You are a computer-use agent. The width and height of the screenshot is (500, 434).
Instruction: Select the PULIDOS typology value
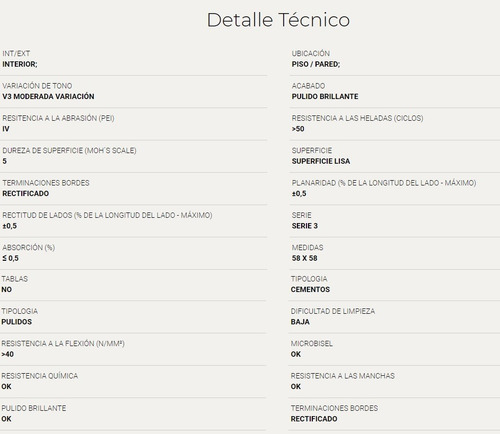[17, 322]
